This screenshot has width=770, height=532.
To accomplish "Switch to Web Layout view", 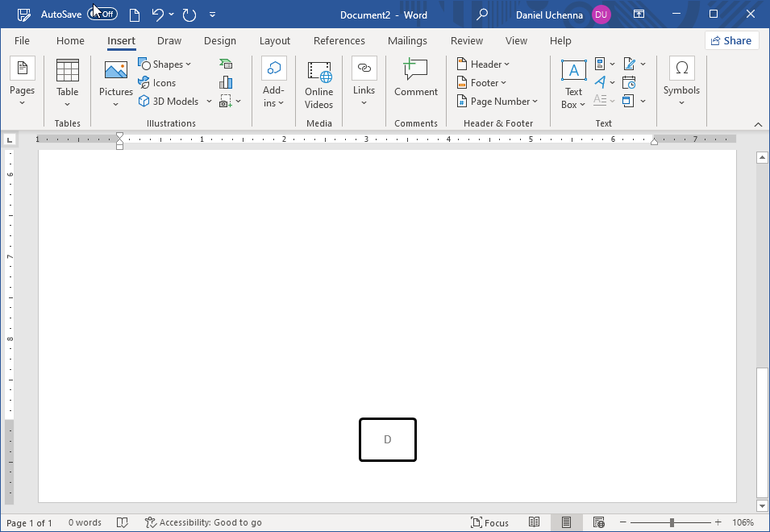I will [598, 522].
